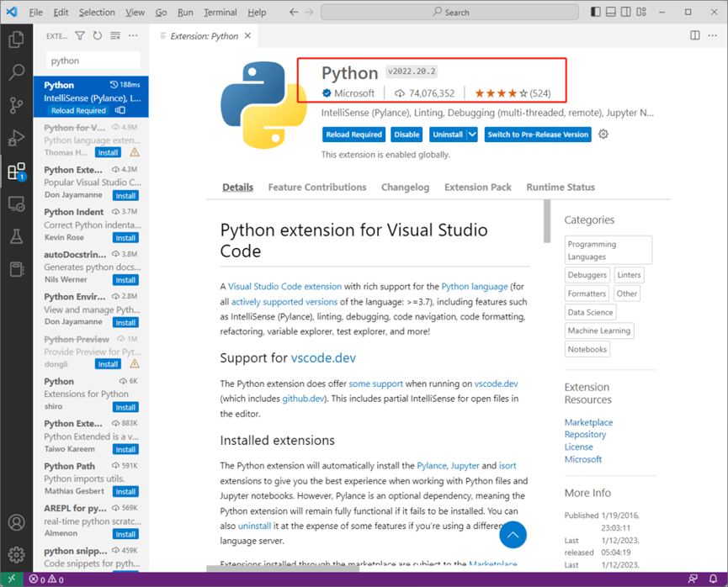Open the Run and Debug view

(16, 138)
